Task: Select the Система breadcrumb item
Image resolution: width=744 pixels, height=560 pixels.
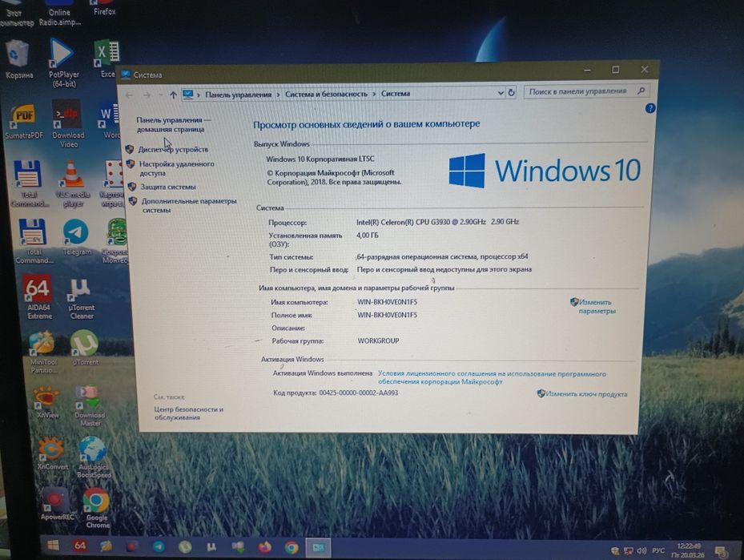Action: (396, 94)
